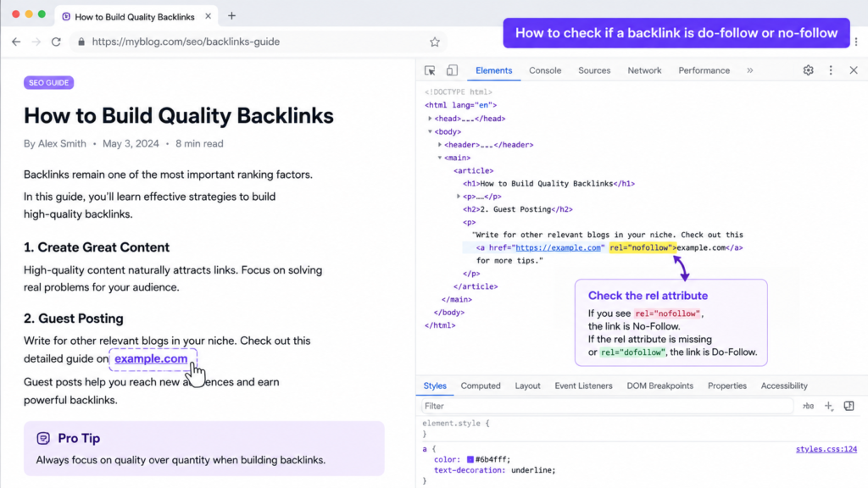The image size is (868, 488).
Task: Switch to the Console tab
Action: [x=545, y=70]
